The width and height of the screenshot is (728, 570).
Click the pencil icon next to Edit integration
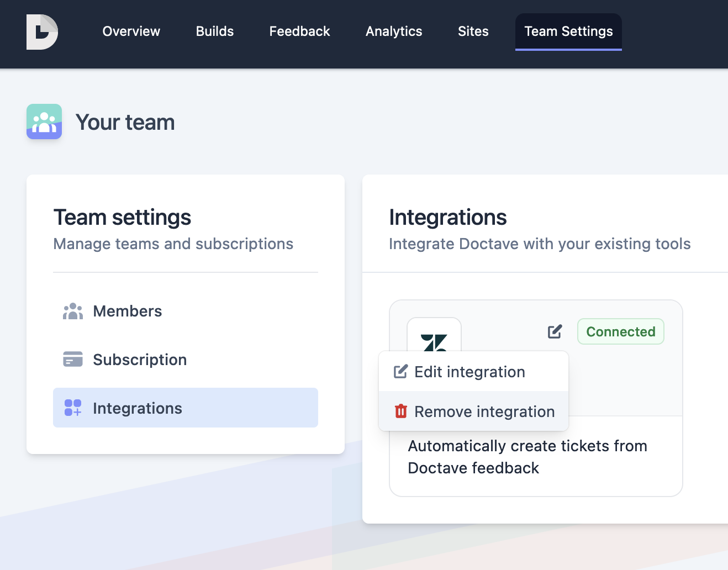[400, 371]
